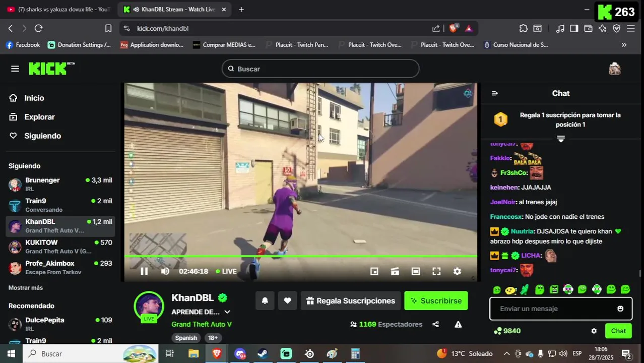This screenshot has height=363, width=644.
Task: Open the user profile avatar menu
Action: point(614,69)
